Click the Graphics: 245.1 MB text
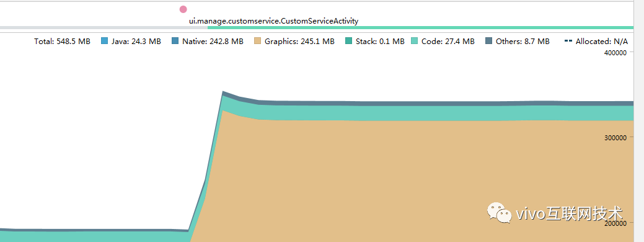This screenshot has height=242, width=644. (x=299, y=41)
